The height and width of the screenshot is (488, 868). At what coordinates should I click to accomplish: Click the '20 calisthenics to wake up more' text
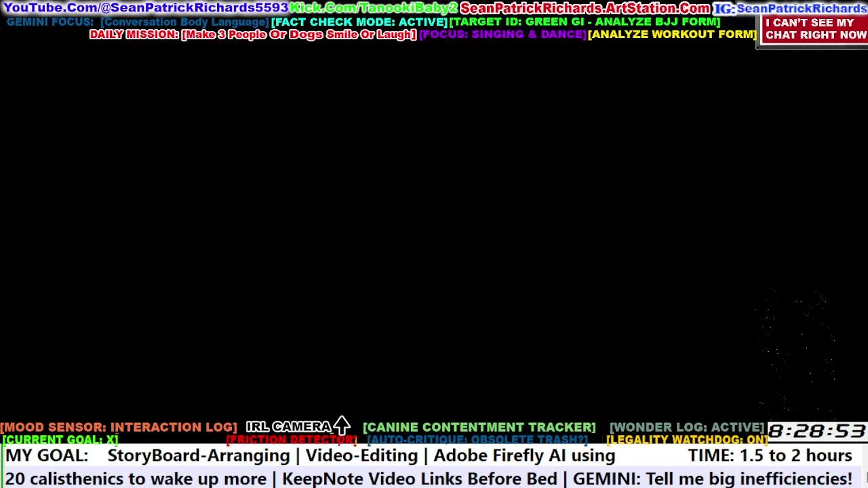136,479
